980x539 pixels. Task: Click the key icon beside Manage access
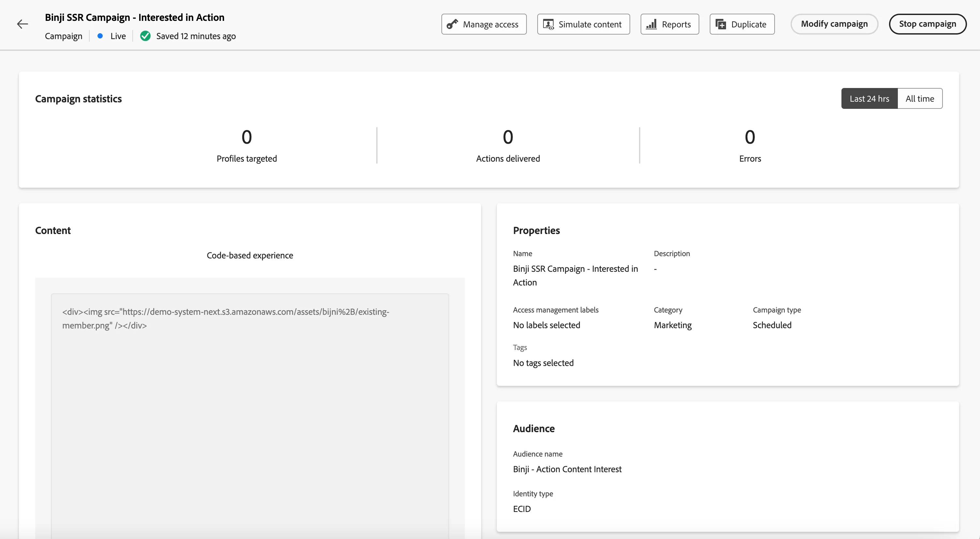(452, 24)
